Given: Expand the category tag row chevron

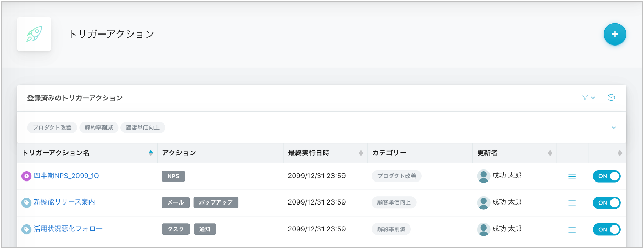Looking at the screenshot, I should coord(614,128).
